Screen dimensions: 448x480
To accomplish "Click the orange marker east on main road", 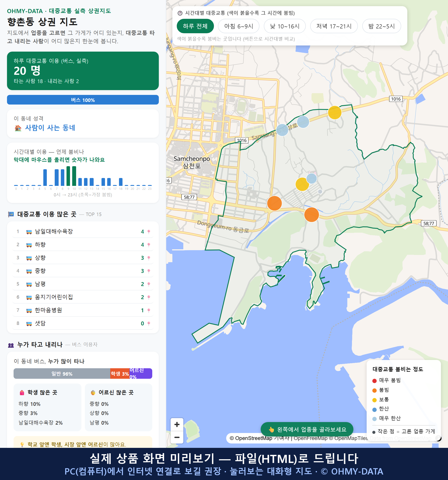I will [x=311, y=215].
